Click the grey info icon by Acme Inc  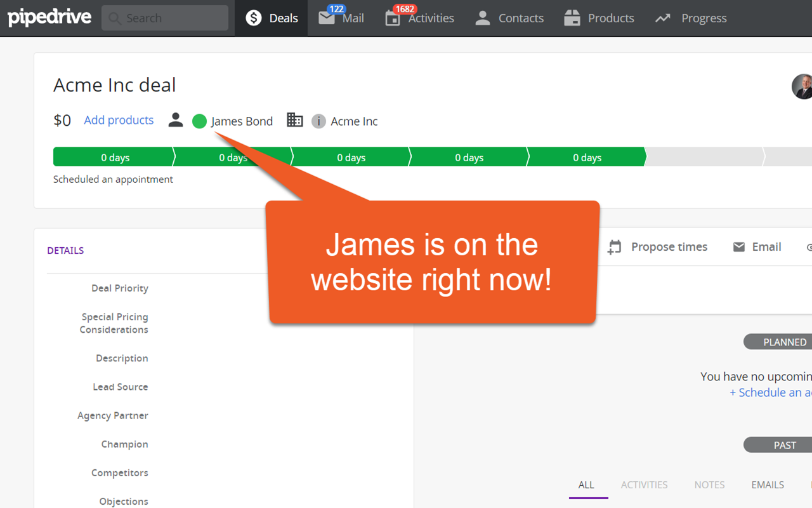(x=318, y=121)
